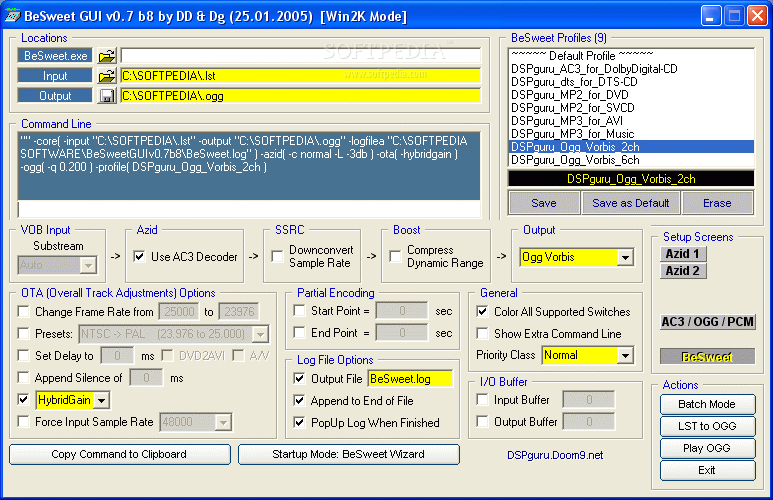Toggle Log Output File checkbox

pyautogui.click(x=299, y=378)
